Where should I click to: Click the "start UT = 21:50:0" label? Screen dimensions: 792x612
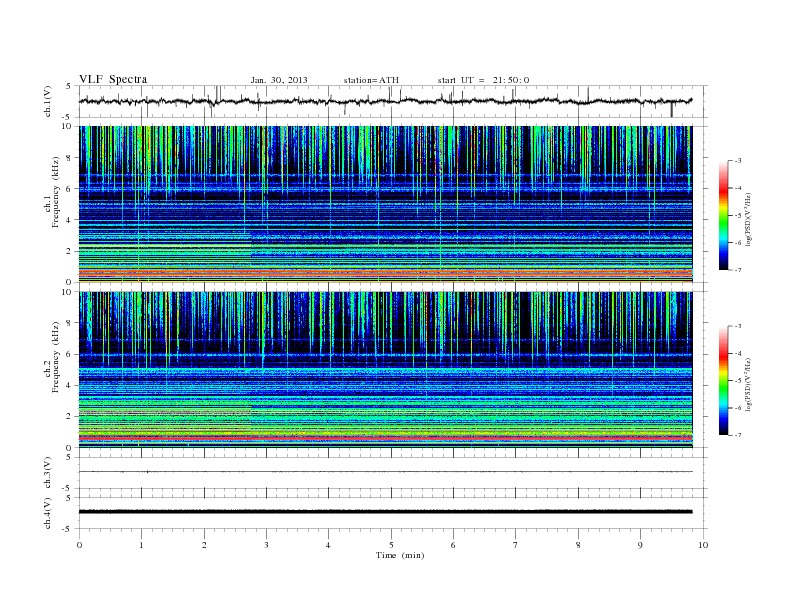[x=483, y=80]
